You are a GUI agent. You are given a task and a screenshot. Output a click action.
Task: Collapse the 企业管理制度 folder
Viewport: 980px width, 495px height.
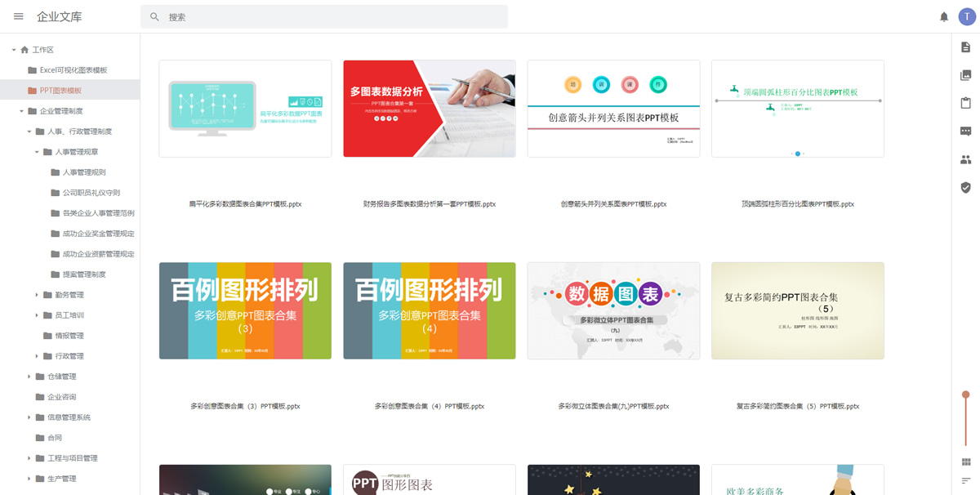pos(21,111)
